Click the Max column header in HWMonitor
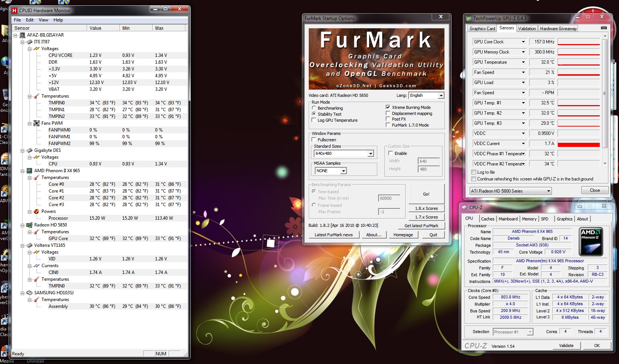This screenshot has height=364, width=619. tap(169, 28)
